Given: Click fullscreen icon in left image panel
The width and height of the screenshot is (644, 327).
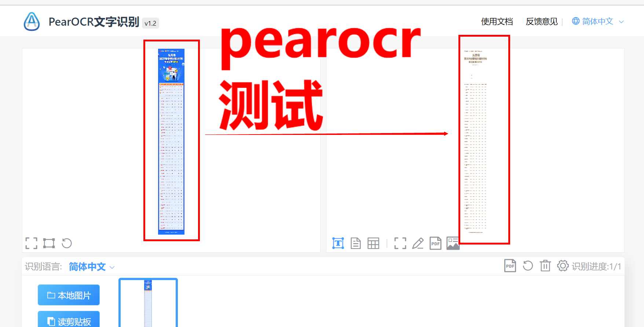Looking at the screenshot, I should [x=32, y=243].
